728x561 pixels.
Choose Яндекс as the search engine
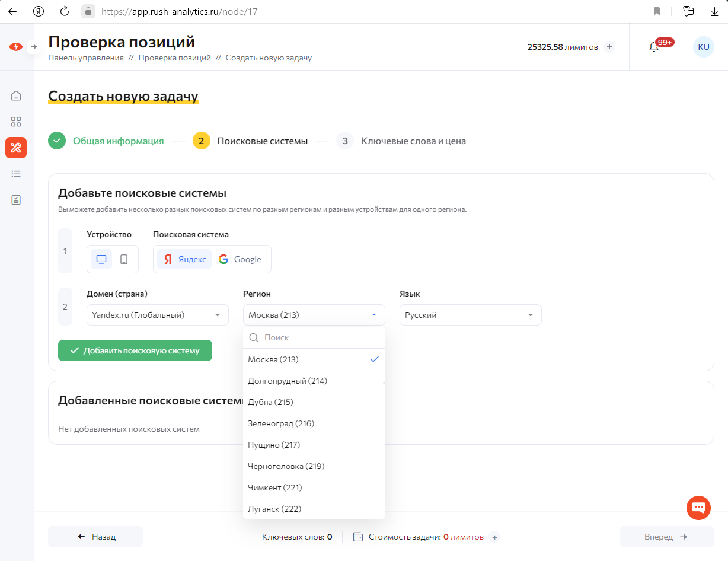pos(185,259)
